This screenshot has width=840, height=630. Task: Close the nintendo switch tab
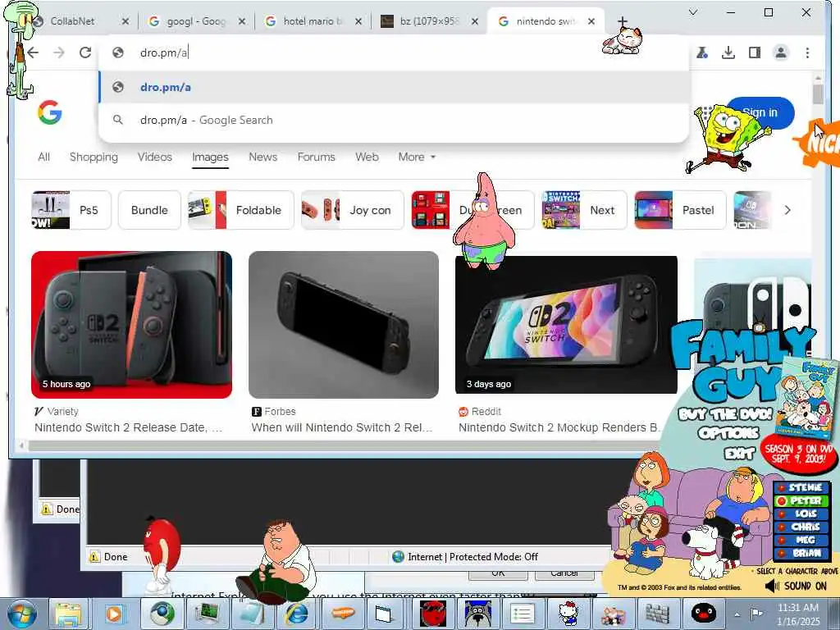click(591, 21)
